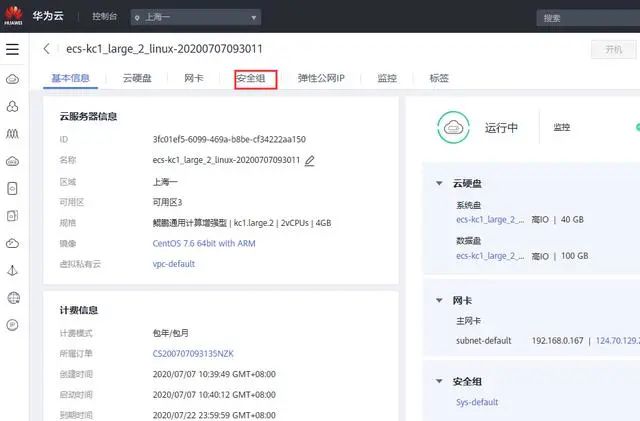
Task: Click the triple-flask sidebar icon
Action: click(x=12, y=134)
